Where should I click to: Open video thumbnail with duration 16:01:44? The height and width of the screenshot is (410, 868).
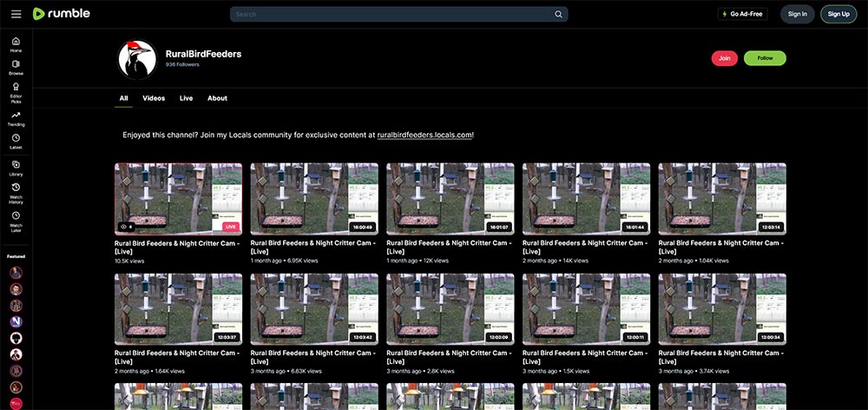pos(586,199)
